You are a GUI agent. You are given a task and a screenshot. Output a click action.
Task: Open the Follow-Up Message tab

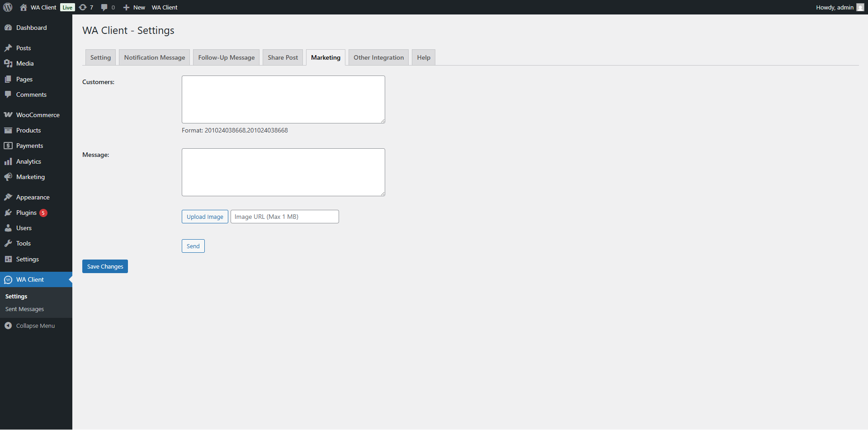(x=226, y=57)
